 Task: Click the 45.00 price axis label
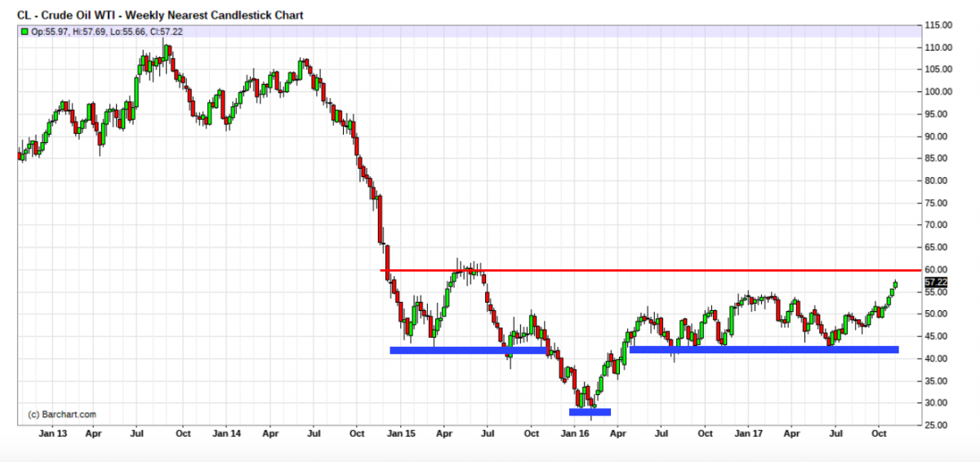click(936, 336)
